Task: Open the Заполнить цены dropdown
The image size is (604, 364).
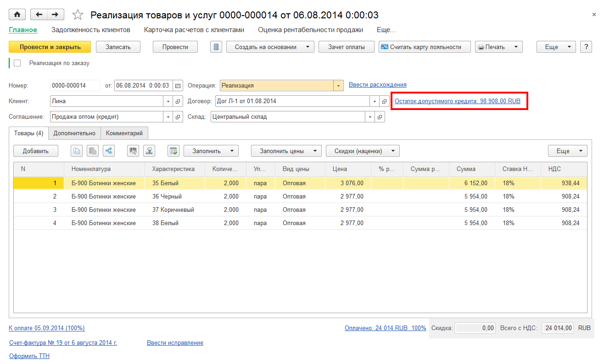Action: tap(286, 151)
